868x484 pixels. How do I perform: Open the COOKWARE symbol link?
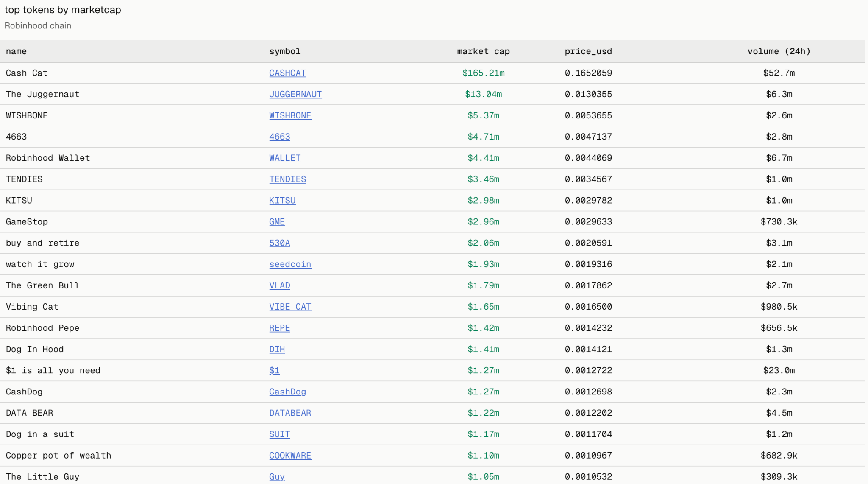(290, 455)
